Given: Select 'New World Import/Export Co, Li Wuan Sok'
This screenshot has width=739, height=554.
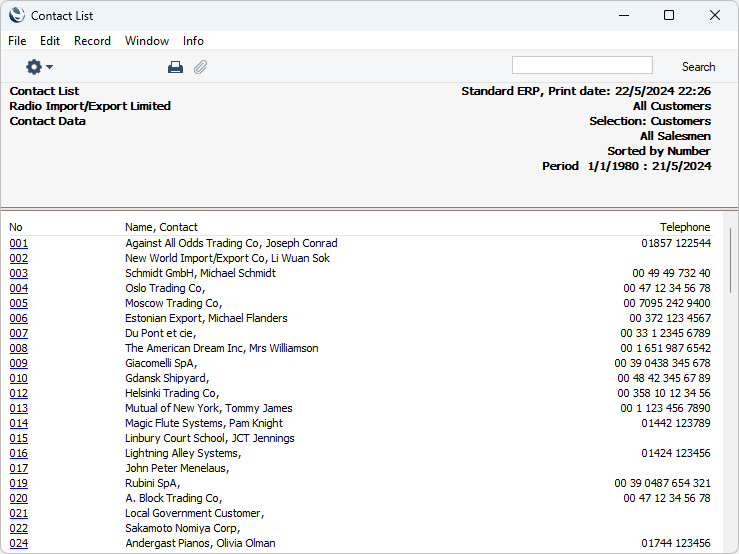Looking at the screenshot, I should [x=227, y=258].
